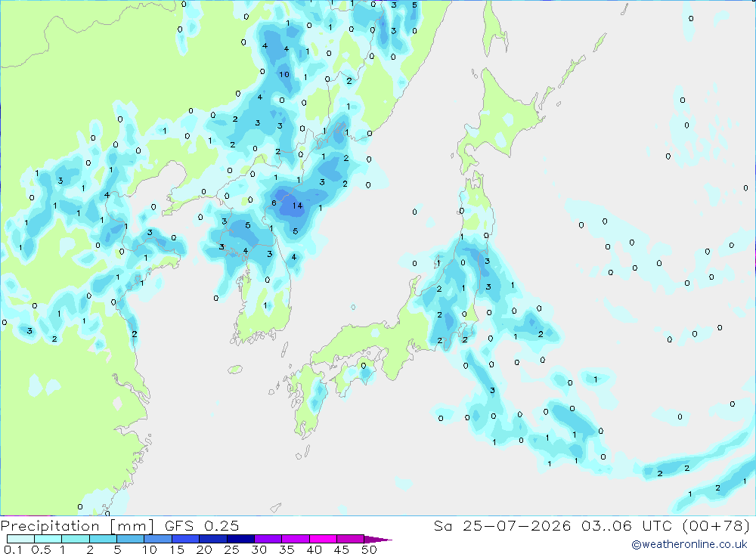Click the legend arrow tip beyond 50 mm
The image size is (756, 554).
[x=379, y=540]
